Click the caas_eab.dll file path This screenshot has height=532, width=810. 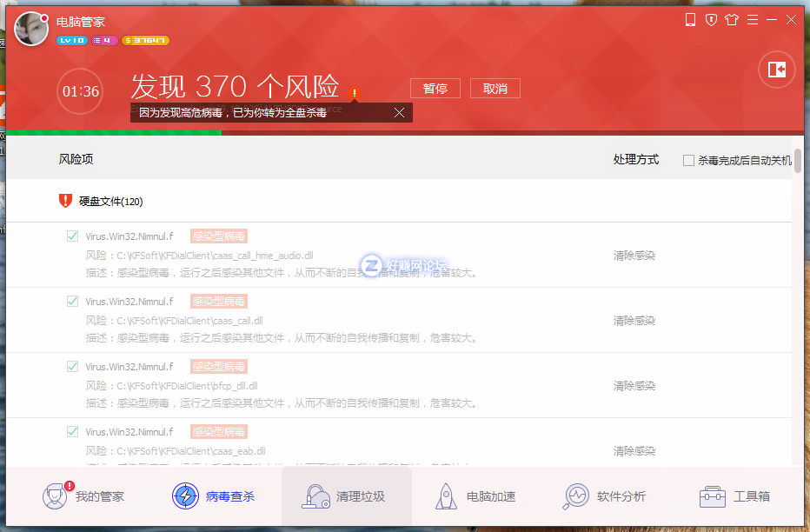click(x=191, y=451)
